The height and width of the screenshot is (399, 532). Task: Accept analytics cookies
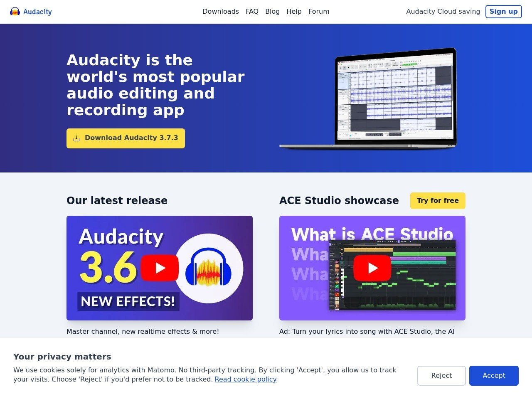click(x=494, y=376)
